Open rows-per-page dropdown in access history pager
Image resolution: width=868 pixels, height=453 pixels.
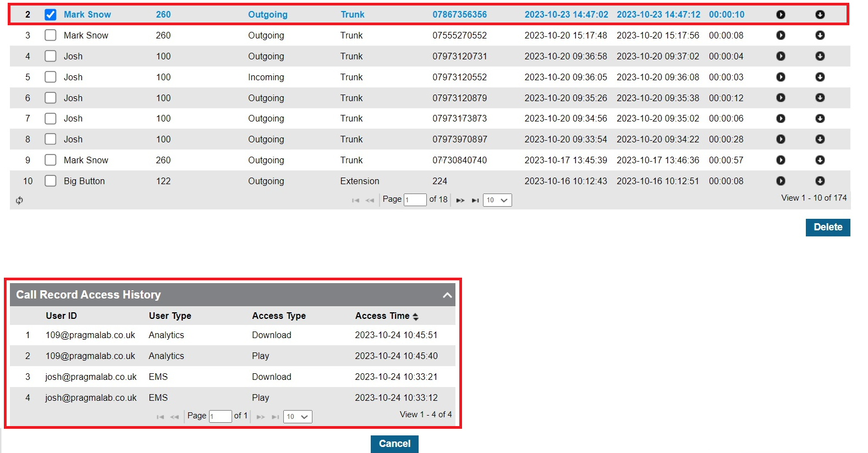point(298,417)
